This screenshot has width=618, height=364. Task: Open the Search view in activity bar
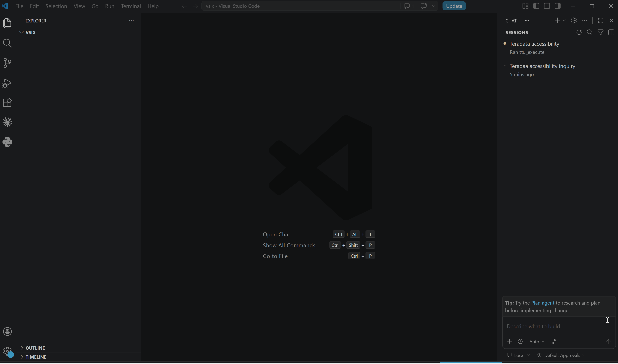coord(7,43)
